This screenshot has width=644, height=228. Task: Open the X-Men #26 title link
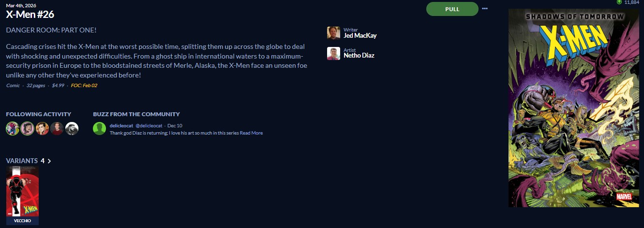pos(30,15)
